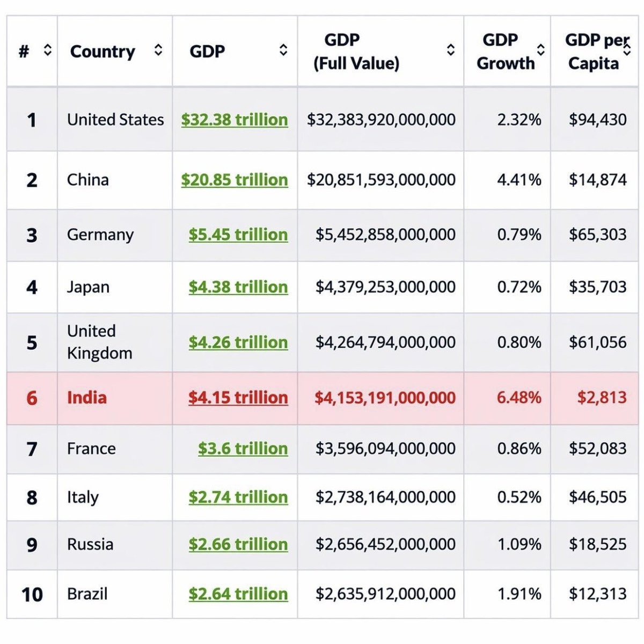The image size is (644, 644).
Task: Open France's $3.6 trillion link
Action: [243, 449]
